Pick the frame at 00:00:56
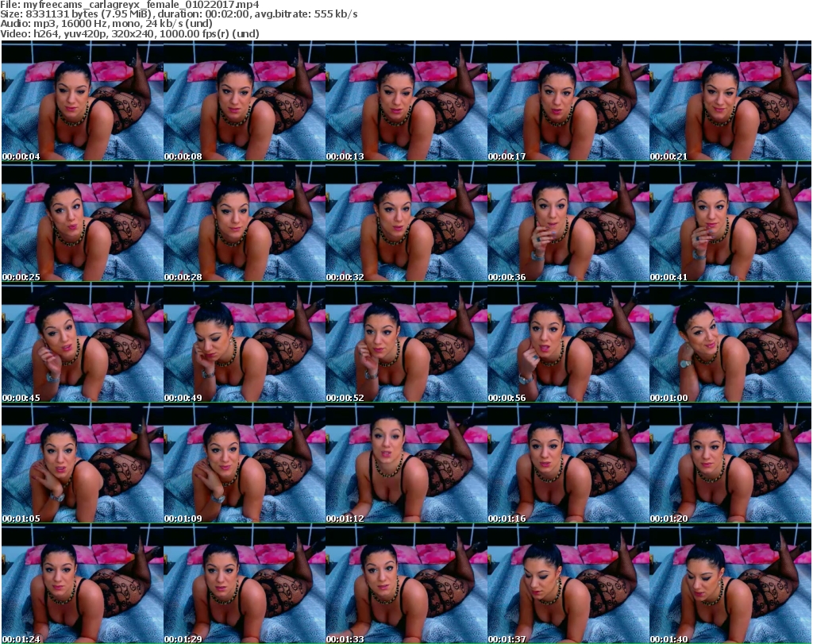This screenshot has width=813, height=644. pyautogui.click(x=568, y=342)
